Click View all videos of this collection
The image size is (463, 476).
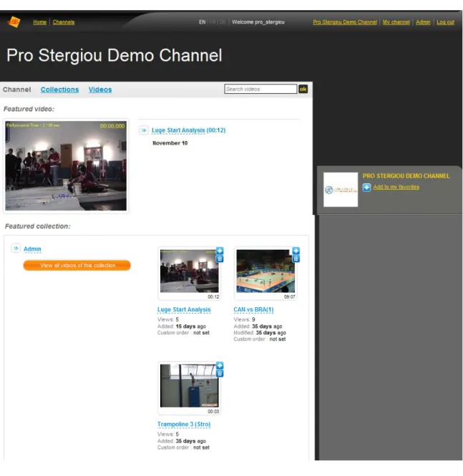pos(77,266)
